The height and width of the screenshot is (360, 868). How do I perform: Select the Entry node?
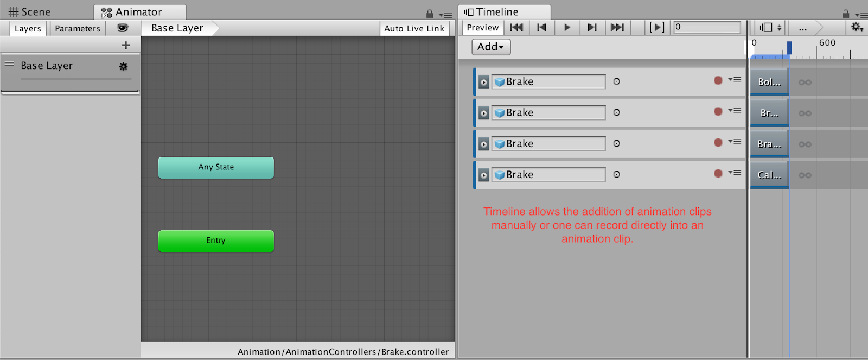coord(216,241)
